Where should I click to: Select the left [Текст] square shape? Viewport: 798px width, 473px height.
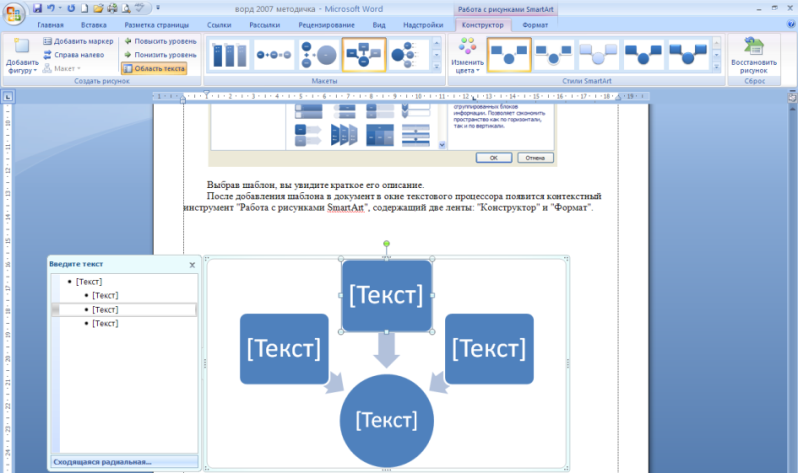(x=284, y=349)
